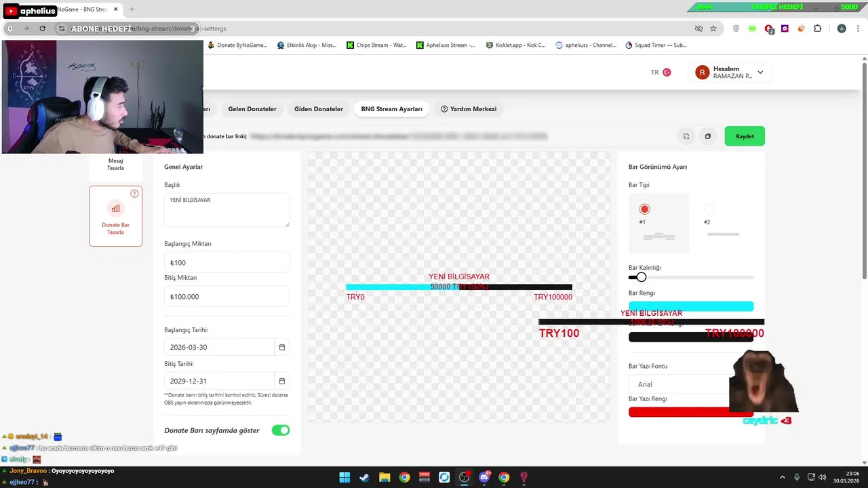Screen dimensions: 868x488
Task: Open Donate Bar Tasarla sidebar card
Action: (x=115, y=216)
